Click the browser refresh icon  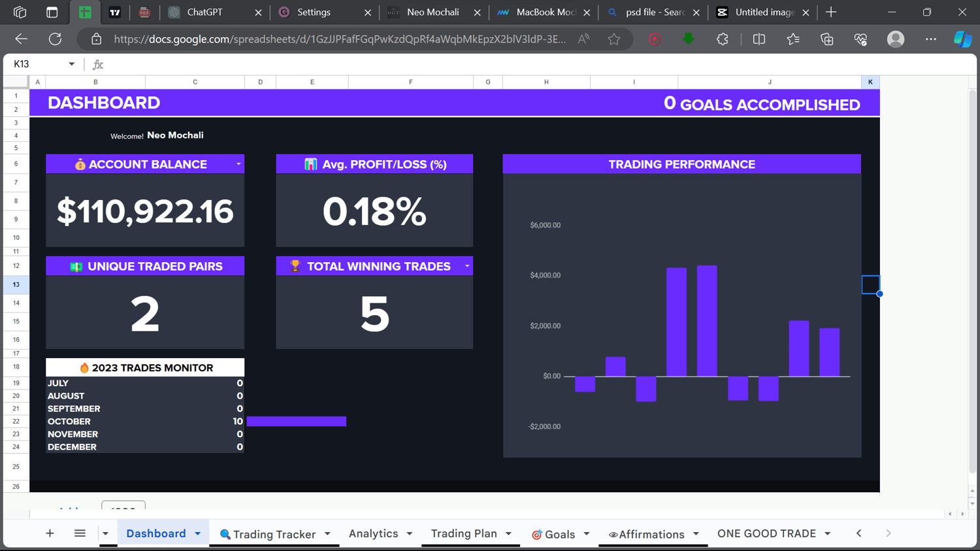[x=55, y=39]
